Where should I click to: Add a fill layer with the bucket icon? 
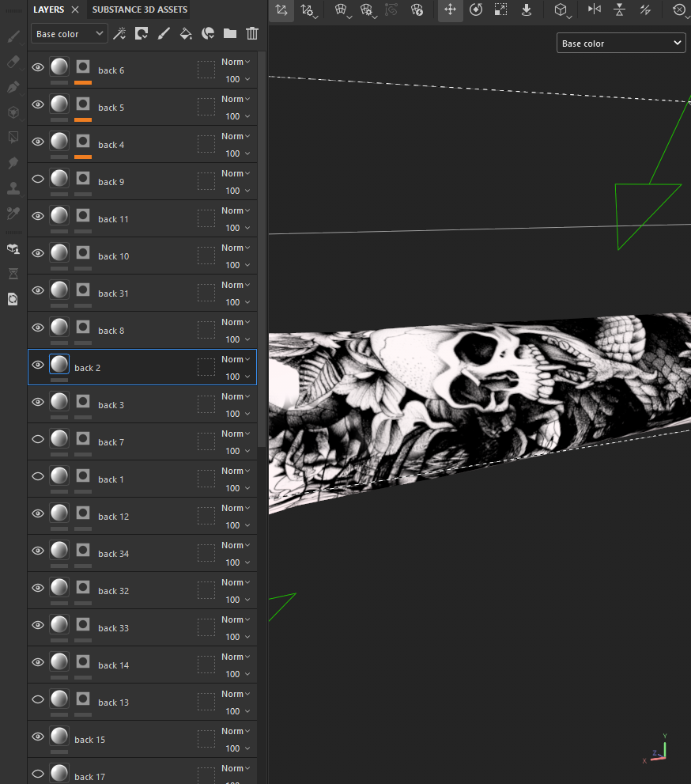[186, 33]
